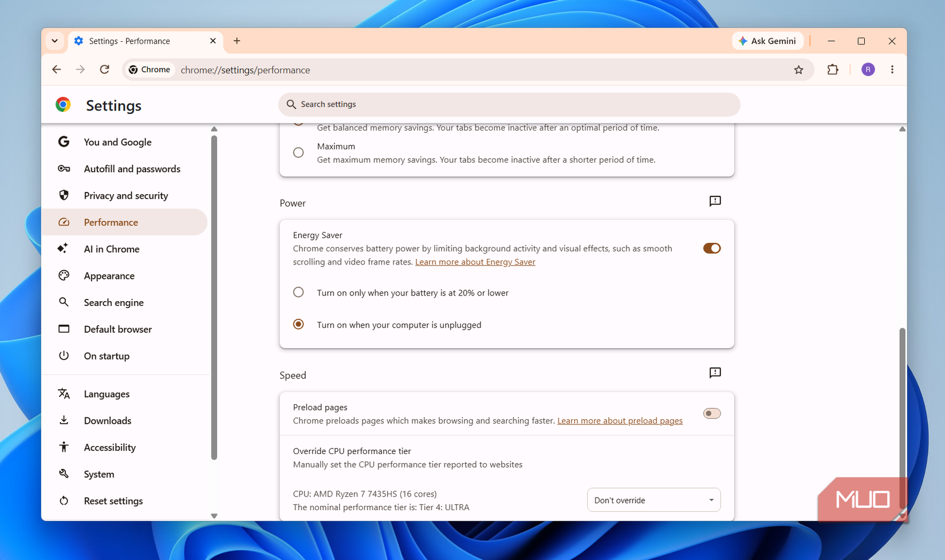This screenshot has height=560, width=945.
Task: Minimize the Chrome window
Action: pyautogui.click(x=831, y=41)
